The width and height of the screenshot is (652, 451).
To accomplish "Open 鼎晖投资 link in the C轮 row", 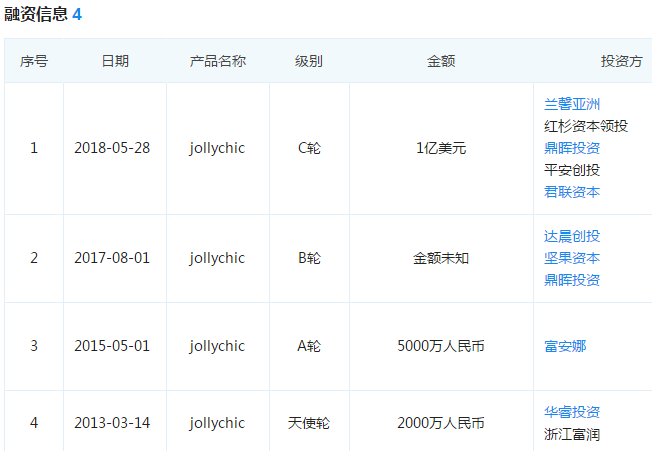I will (x=572, y=148).
